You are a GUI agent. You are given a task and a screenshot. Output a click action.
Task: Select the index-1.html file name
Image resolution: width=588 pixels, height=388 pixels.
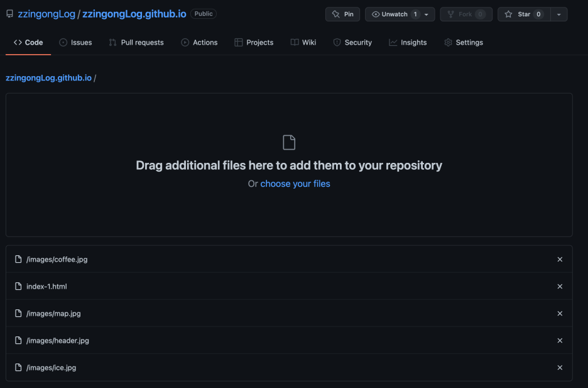[x=46, y=286]
